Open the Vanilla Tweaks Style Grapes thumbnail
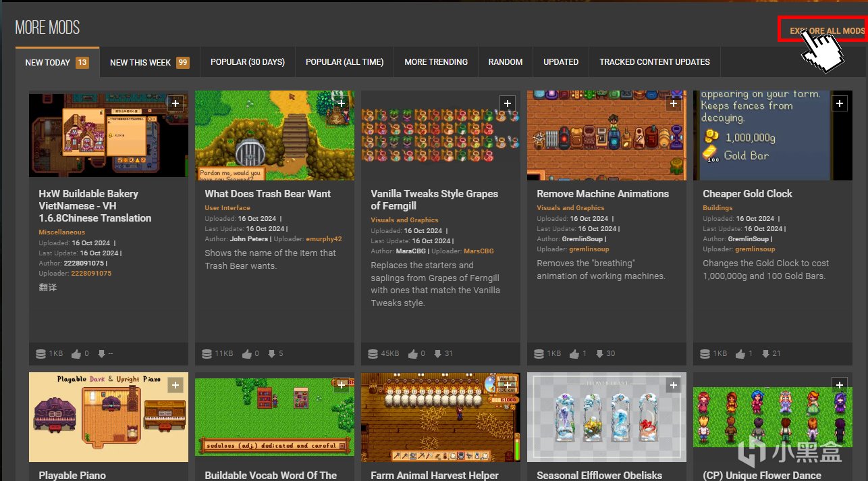The width and height of the screenshot is (868, 481). point(441,135)
